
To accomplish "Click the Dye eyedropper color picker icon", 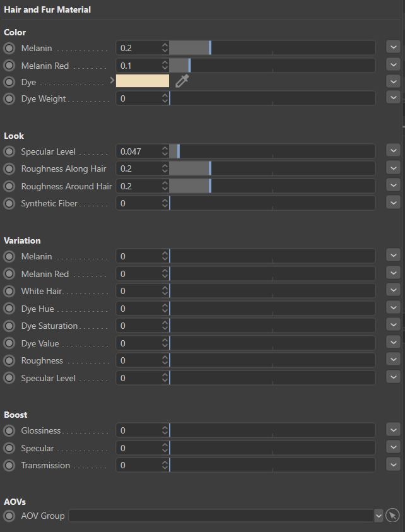I will point(182,81).
